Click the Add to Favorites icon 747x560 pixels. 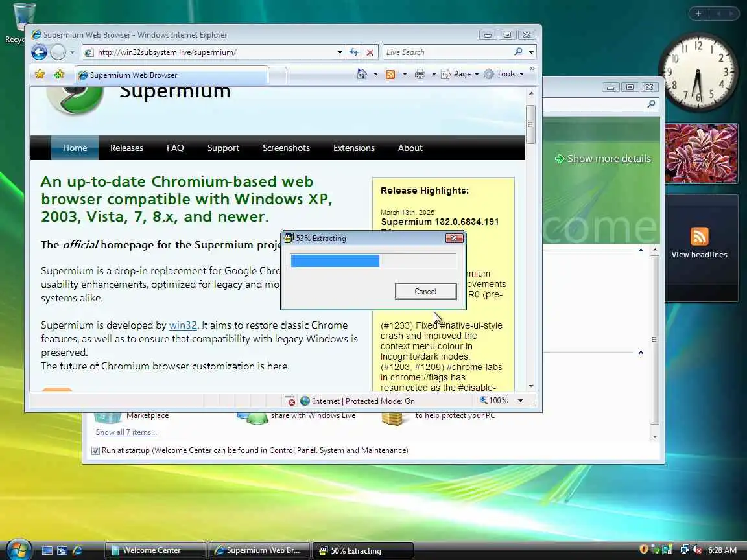click(x=59, y=75)
